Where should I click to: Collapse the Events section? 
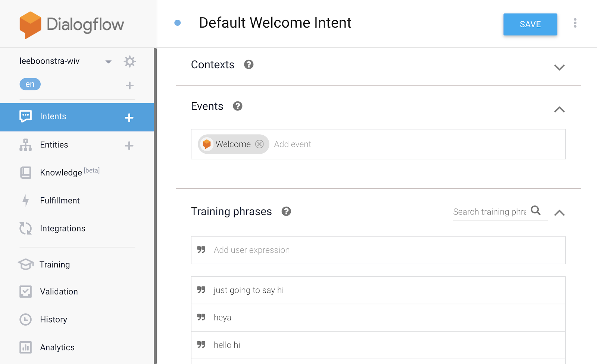559,110
